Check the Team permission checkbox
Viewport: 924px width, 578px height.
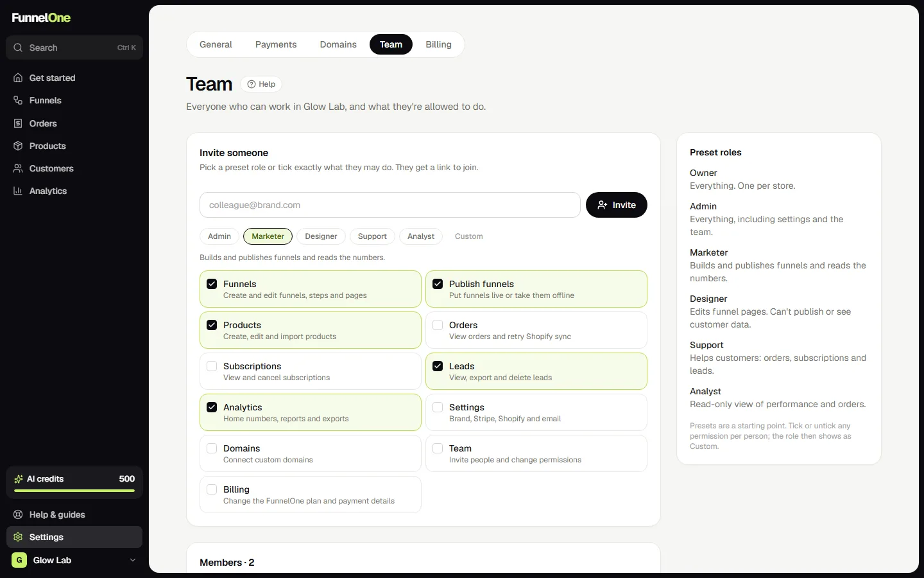[x=438, y=448]
